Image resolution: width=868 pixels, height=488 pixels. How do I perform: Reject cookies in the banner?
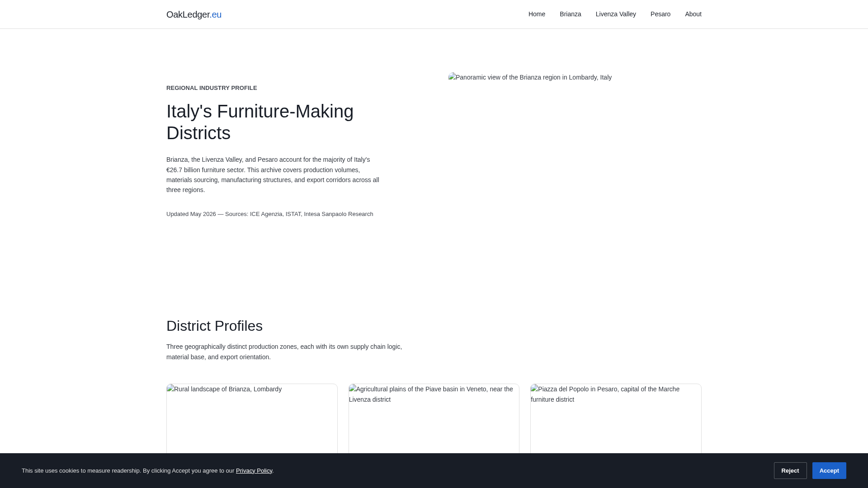pyautogui.click(x=790, y=470)
